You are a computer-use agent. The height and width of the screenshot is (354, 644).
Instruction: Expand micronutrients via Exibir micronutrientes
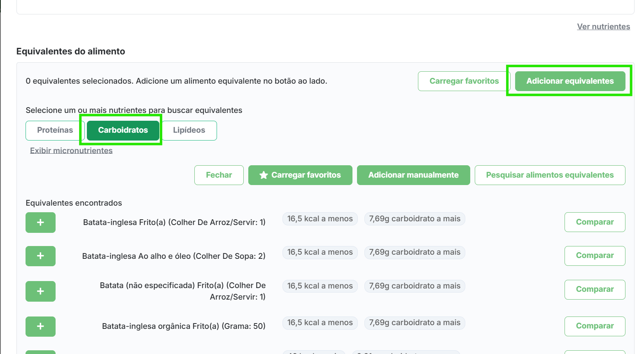[71, 150]
